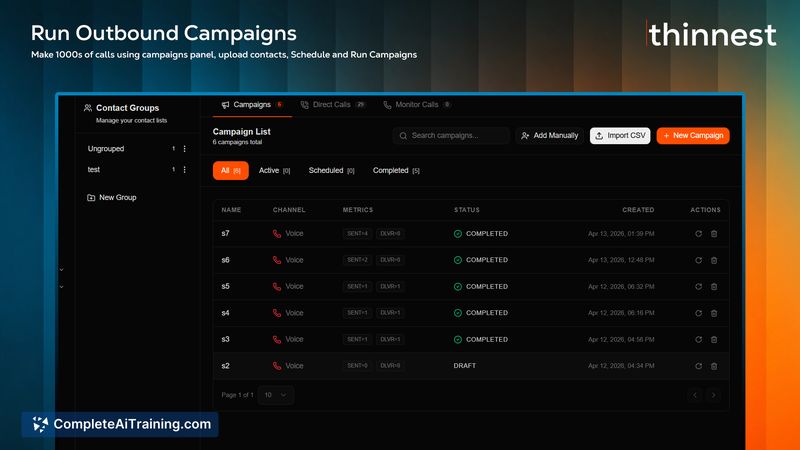
Task: Click the upper sidebar collapse chevron
Action: coord(61,269)
